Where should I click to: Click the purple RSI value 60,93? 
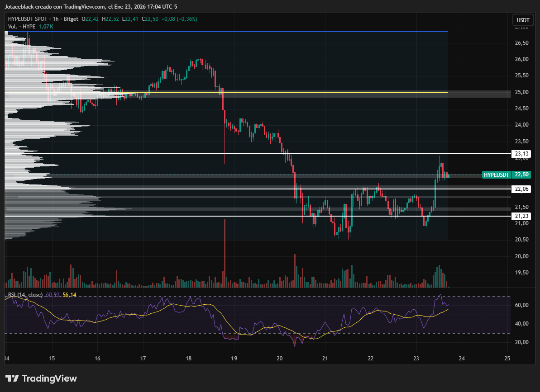pos(53,295)
